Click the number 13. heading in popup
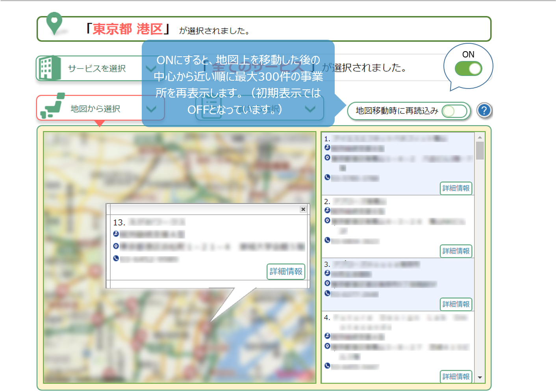The image size is (556, 392). coord(119,223)
